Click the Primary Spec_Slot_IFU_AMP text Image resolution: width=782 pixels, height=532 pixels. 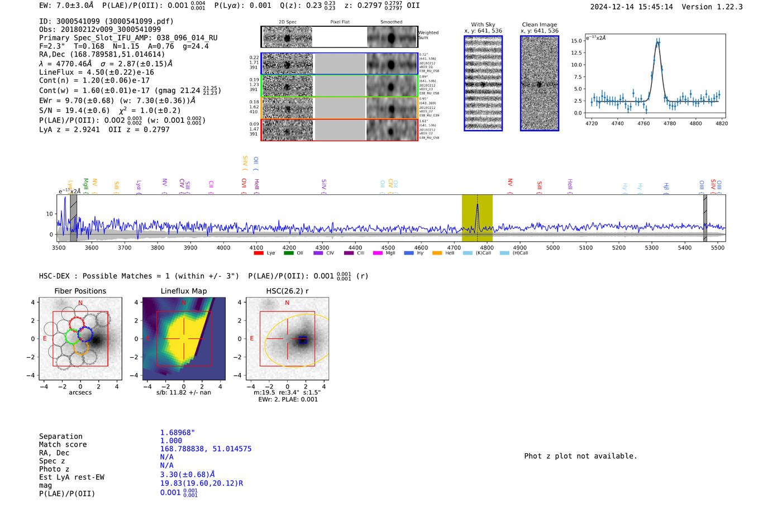(x=128, y=38)
